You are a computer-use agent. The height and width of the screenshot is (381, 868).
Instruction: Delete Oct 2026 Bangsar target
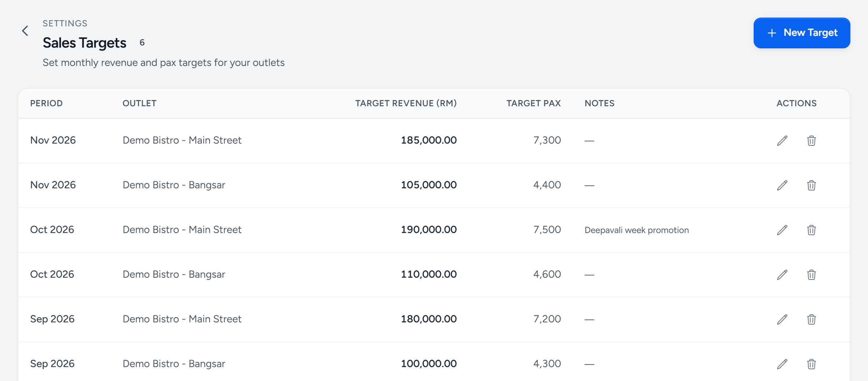pyautogui.click(x=812, y=275)
